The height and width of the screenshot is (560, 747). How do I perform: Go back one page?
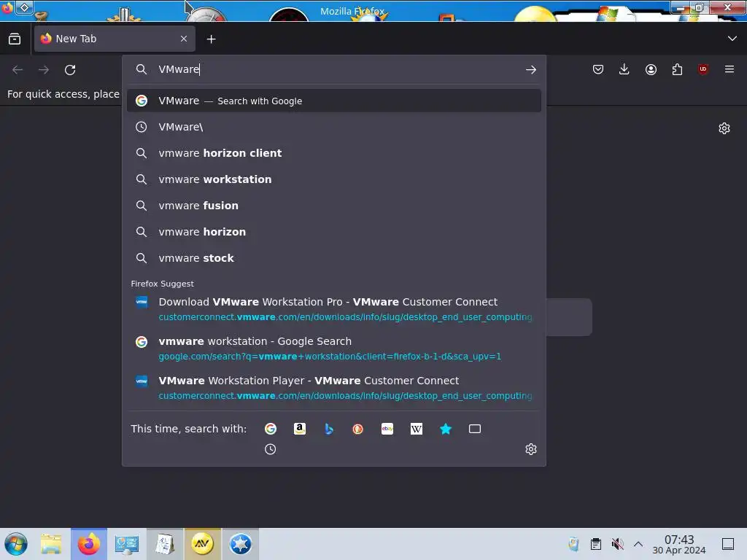point(18,70)
